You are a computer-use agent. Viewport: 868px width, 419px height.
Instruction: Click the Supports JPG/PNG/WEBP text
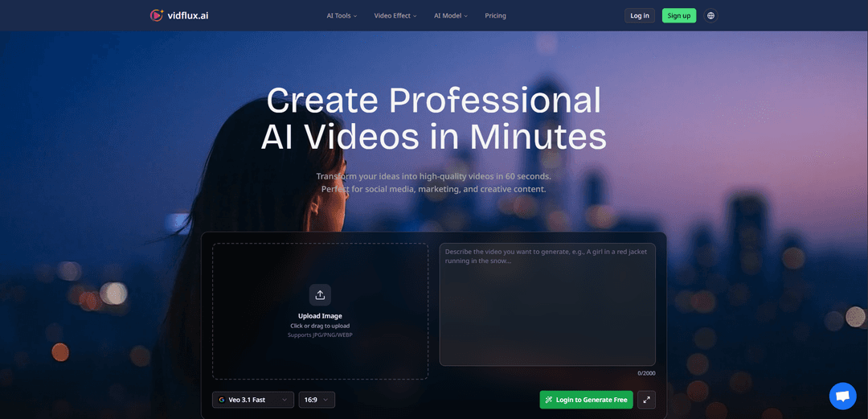point(320,335)
